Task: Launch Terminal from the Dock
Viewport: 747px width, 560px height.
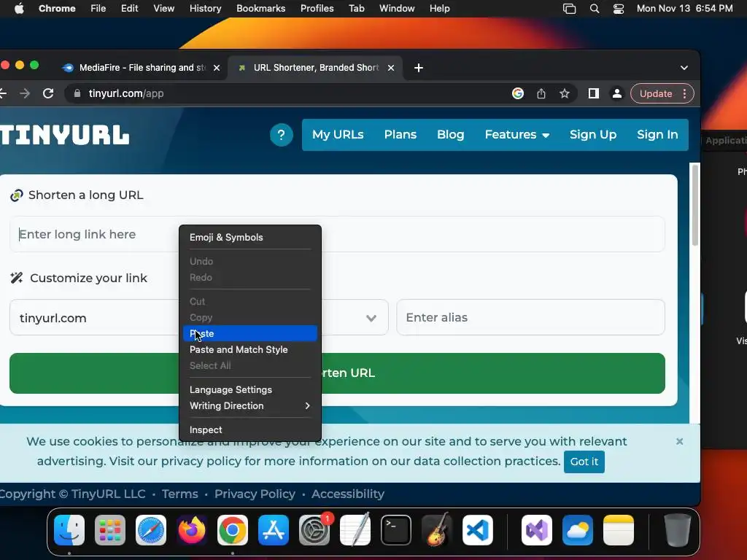Action: point(396,530)
